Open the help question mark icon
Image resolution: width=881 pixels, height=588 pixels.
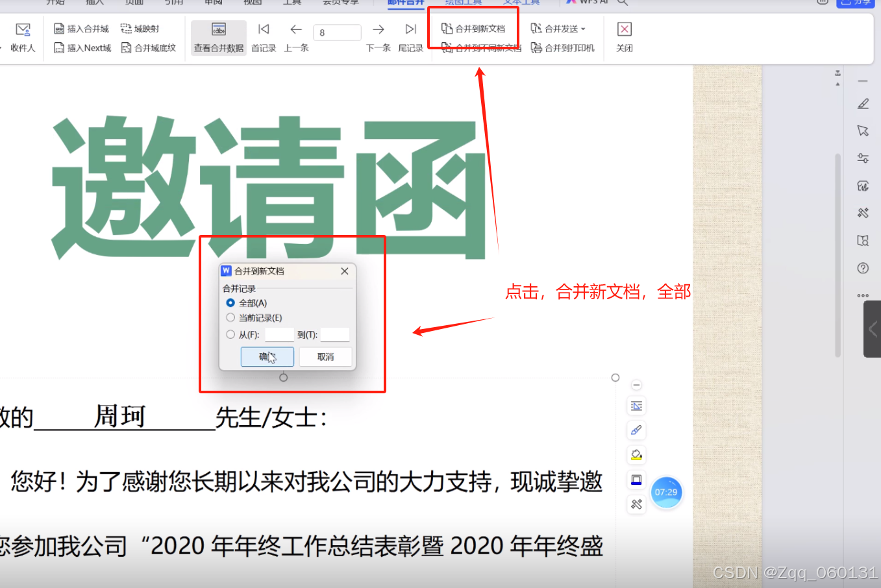[x=863, y=268]
